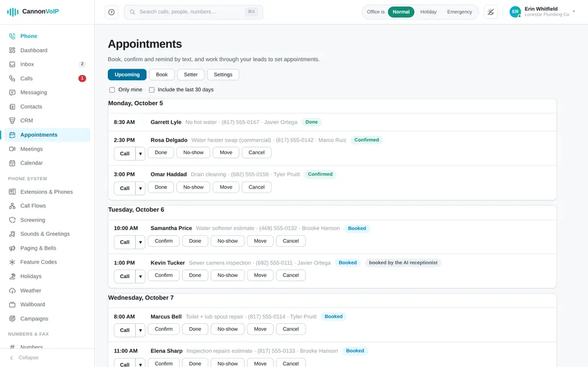Expand Call options arrow for Kevin Tucker
The image size is (588, 367).
pos(140,276)
